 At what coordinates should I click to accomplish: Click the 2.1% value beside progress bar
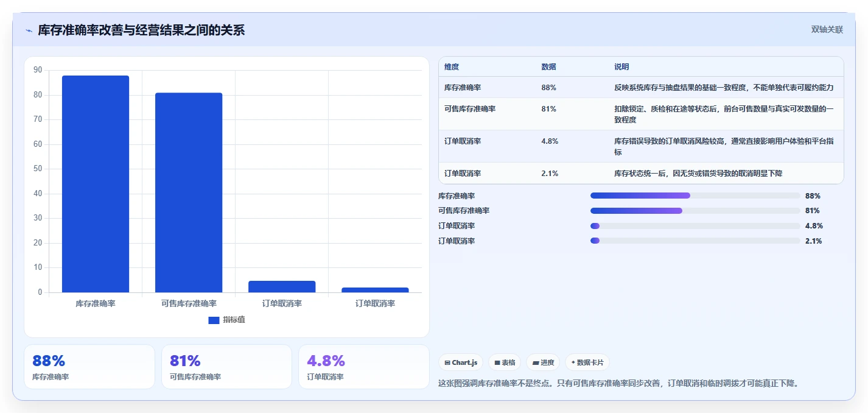[x=814, y=241]
